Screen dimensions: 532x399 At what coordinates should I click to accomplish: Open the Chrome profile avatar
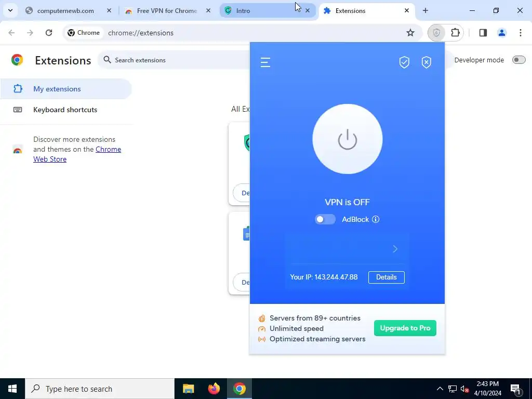[x=501, y=33]
